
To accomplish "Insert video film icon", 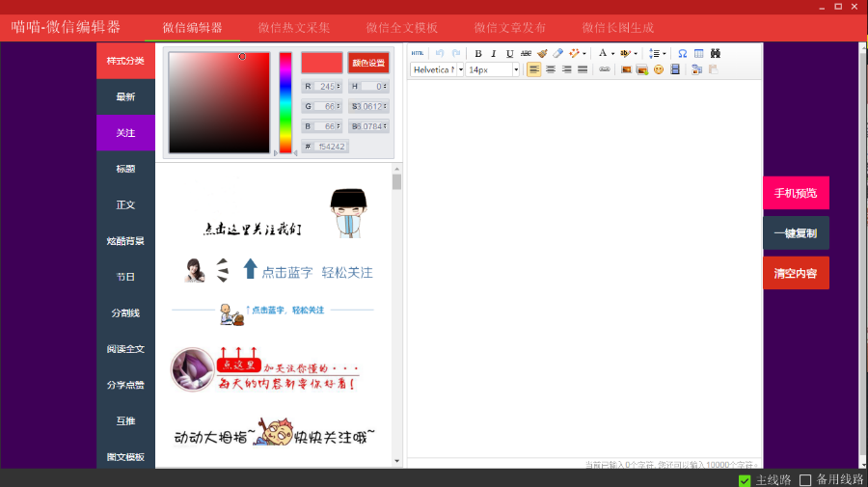I will 675,69.
